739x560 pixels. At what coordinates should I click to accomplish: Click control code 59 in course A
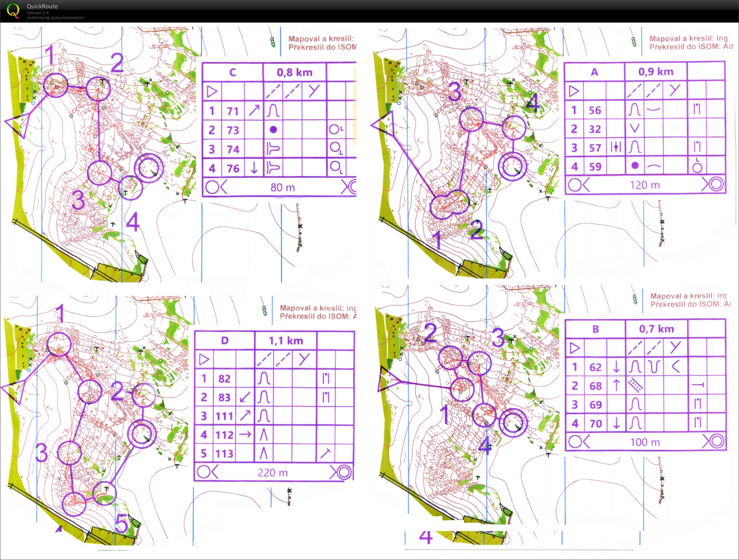(595, 167)
